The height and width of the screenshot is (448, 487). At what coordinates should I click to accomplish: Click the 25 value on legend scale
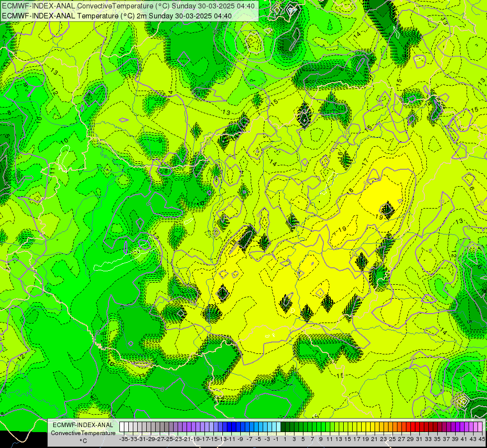tap(392, 440)
